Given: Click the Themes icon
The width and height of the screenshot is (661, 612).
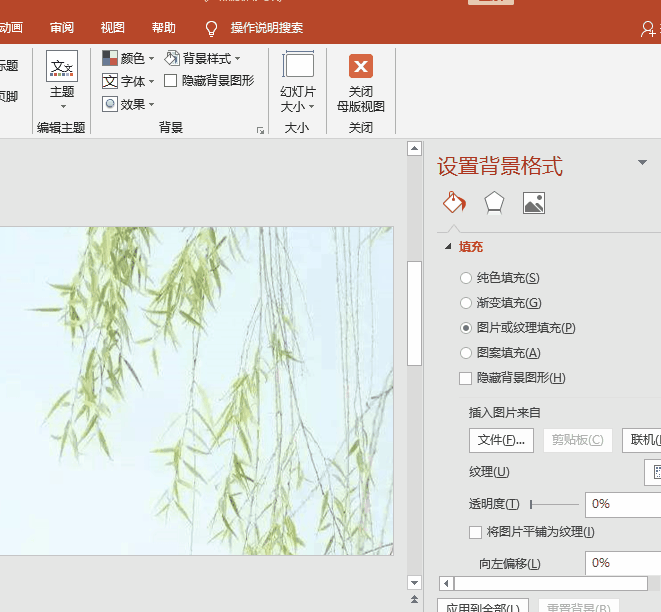Looking at the screenshot, I should pos(62,68).
